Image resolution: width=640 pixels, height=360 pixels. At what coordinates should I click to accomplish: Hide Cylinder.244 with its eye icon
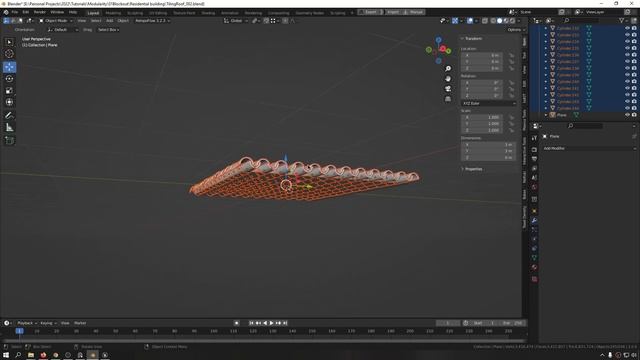point(627,108)
